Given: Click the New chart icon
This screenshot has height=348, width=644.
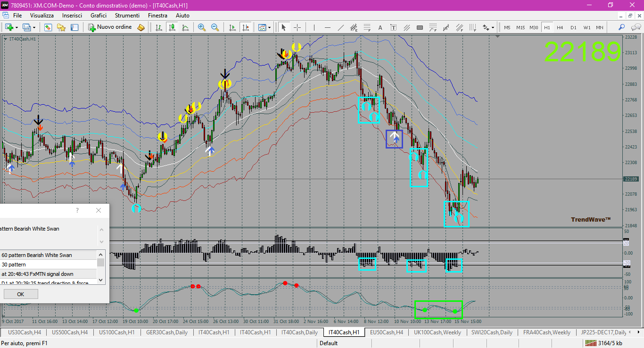Looking at the screenshot, I should 9,27.
